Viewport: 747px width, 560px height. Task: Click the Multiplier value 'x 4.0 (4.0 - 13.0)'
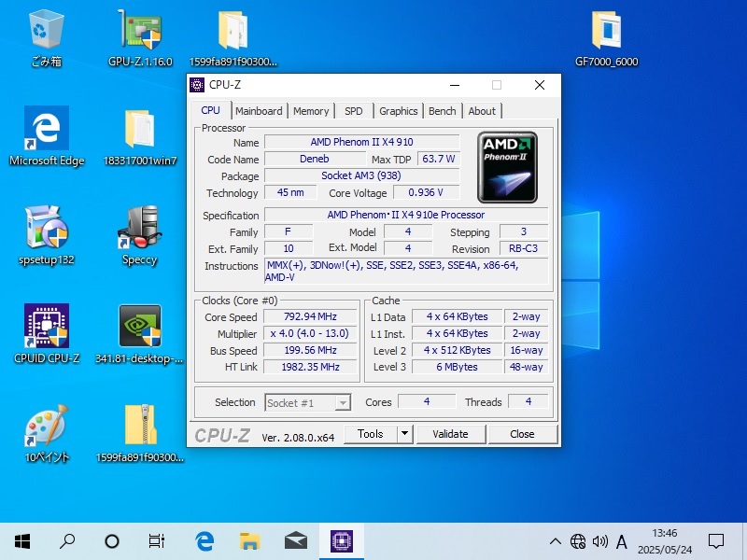tap(310, 333)
